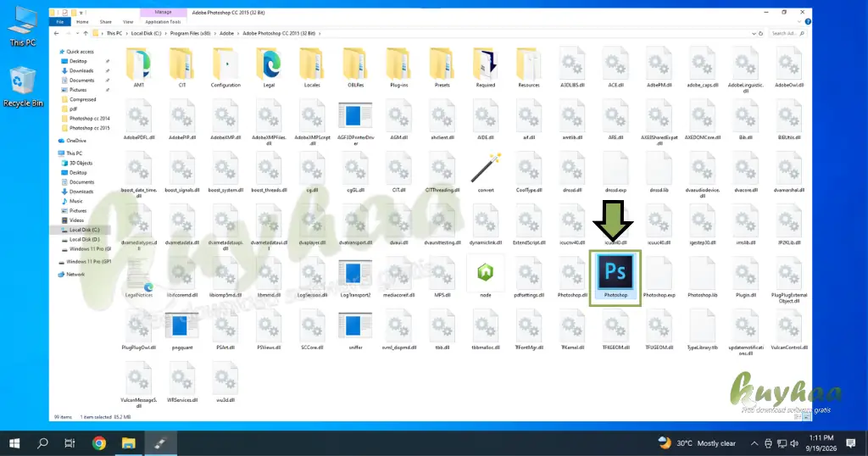This screenshot has width=868, height=456.
Task: Select the TypeLibrary.tlb file
Action: [x=702, y=331]
